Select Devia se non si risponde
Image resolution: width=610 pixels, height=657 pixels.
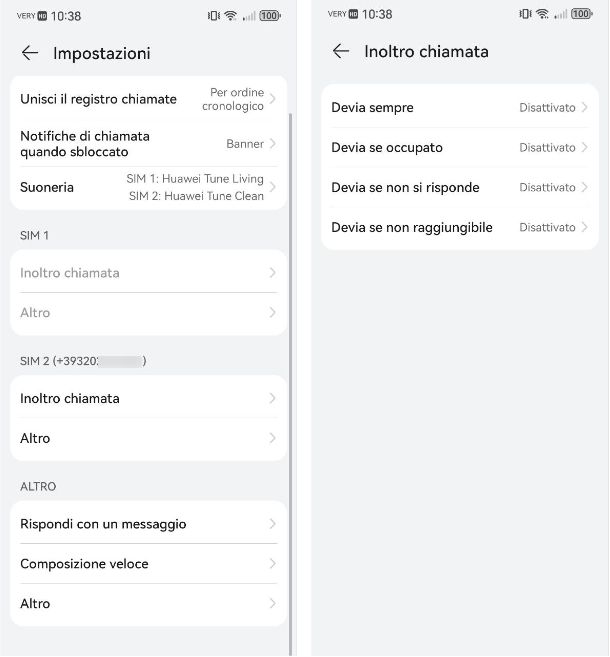pos(460,188)
